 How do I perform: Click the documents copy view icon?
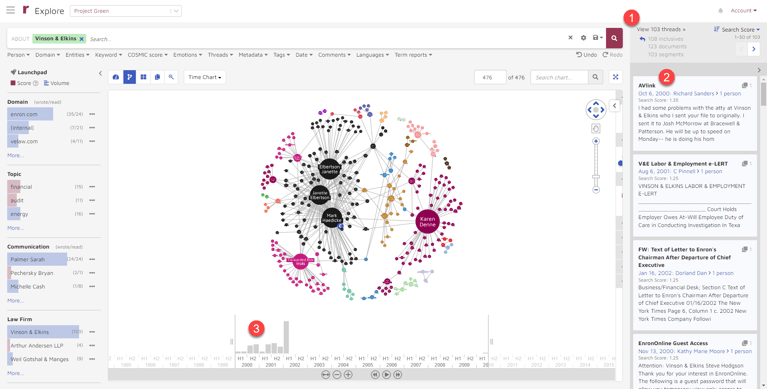157,77
